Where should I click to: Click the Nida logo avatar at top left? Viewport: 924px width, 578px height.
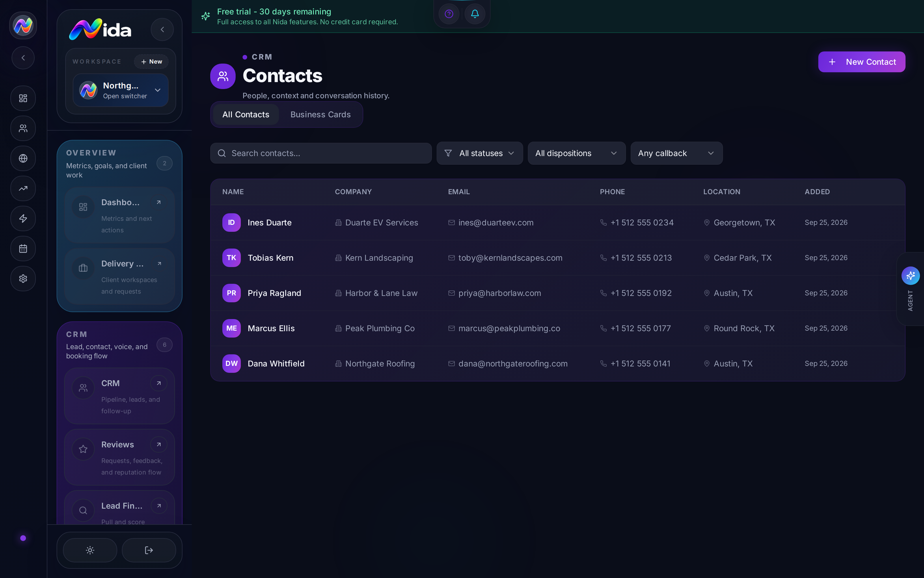(23, 26)
